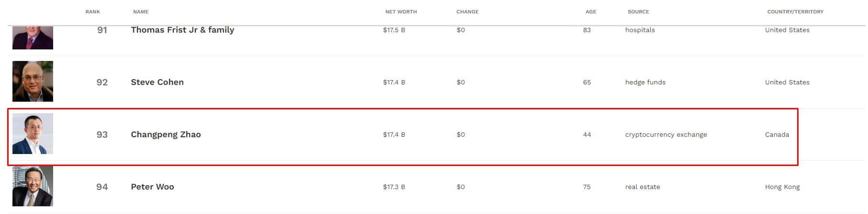Click Canada in Changpeng Zhao's row

click(777, 134)
